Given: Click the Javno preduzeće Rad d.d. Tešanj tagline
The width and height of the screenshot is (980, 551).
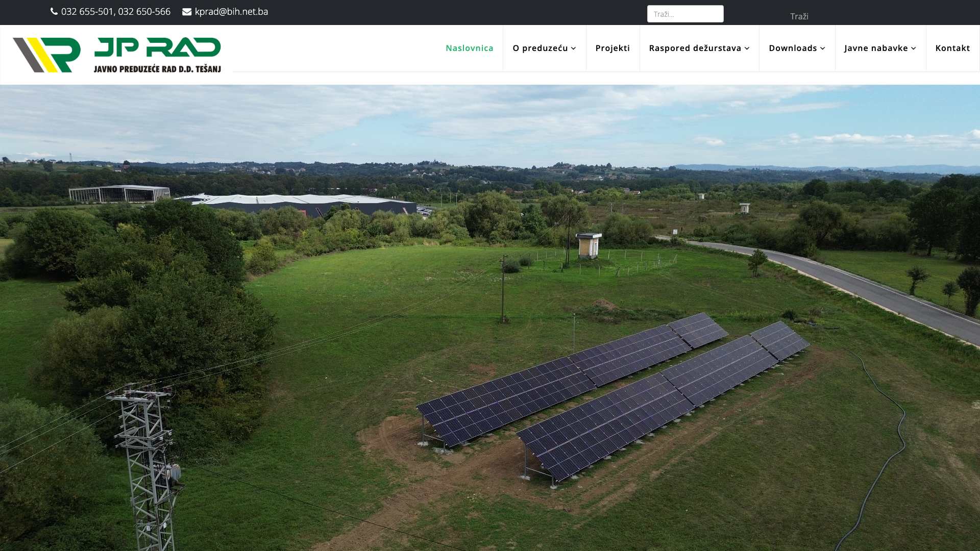Looking at the screenshot, I should coord(157,69).
